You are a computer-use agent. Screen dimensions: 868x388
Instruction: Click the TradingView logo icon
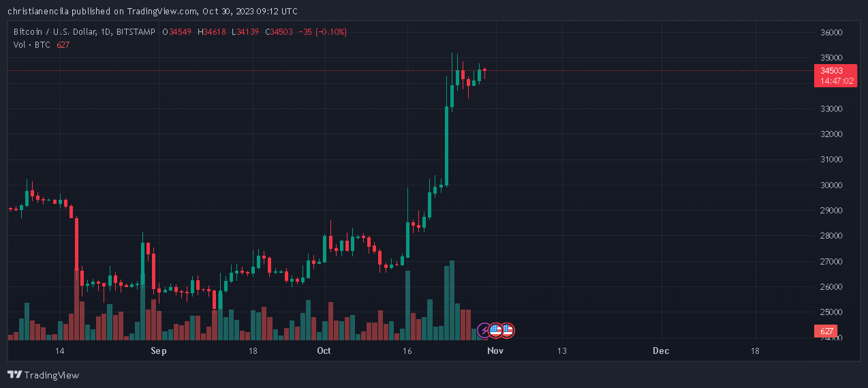[x=14, y=375]
